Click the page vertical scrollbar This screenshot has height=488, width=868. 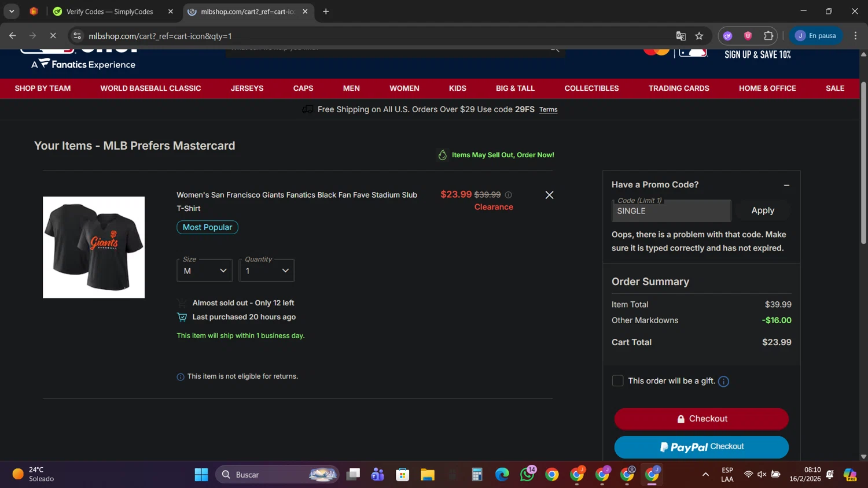point(863,163)
